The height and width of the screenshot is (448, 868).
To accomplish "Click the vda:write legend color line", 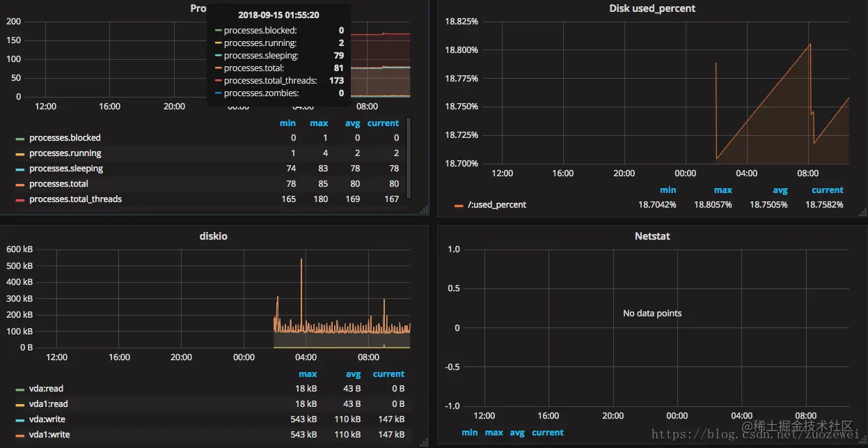I will point(19,419).
